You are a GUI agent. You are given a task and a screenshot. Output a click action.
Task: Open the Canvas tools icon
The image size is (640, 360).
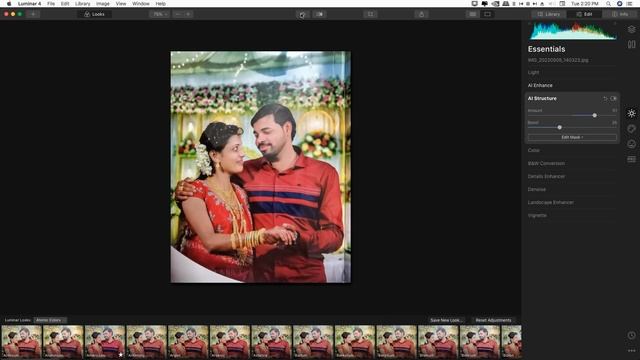coord(631,44)
